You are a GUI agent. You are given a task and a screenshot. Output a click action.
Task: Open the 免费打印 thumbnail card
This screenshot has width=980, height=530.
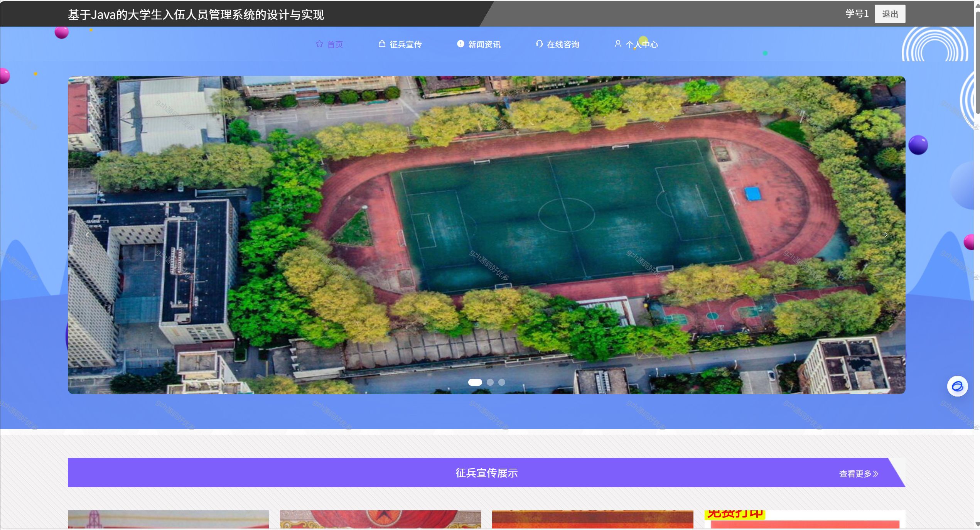(805, 519)
